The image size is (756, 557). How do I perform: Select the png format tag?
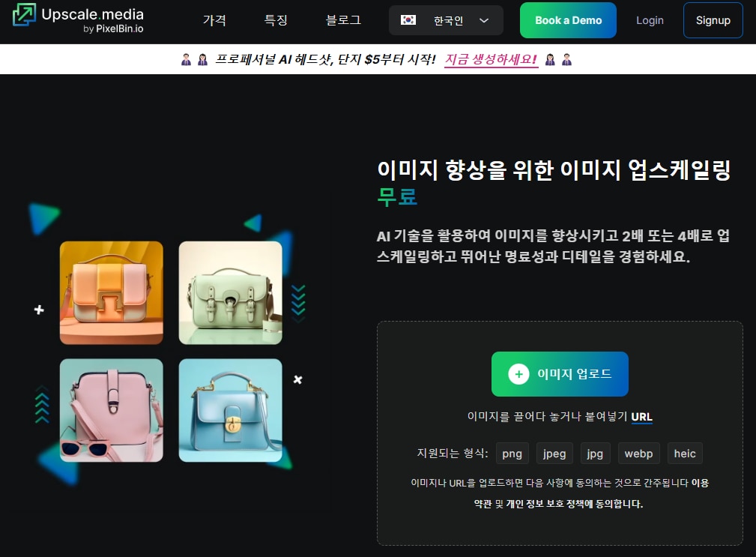[512, 454]
